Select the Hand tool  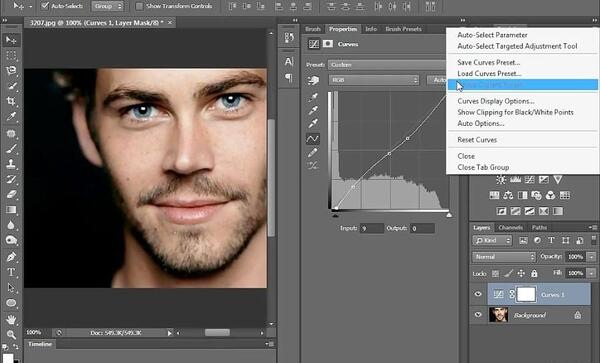click(11, 319)
